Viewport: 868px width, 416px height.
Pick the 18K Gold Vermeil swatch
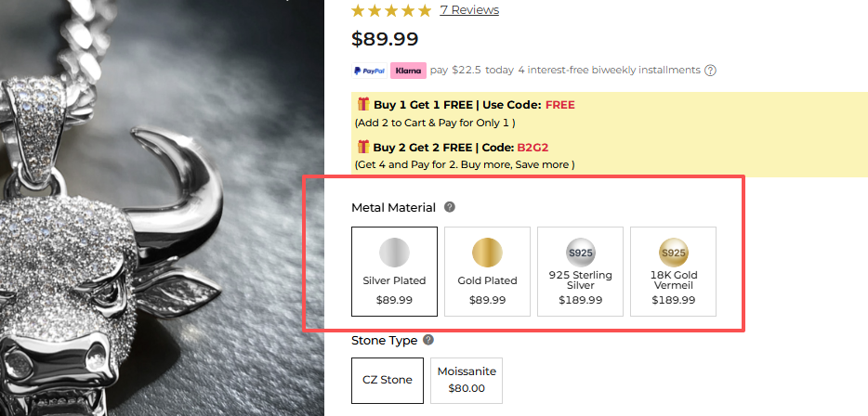pos(673,271)
